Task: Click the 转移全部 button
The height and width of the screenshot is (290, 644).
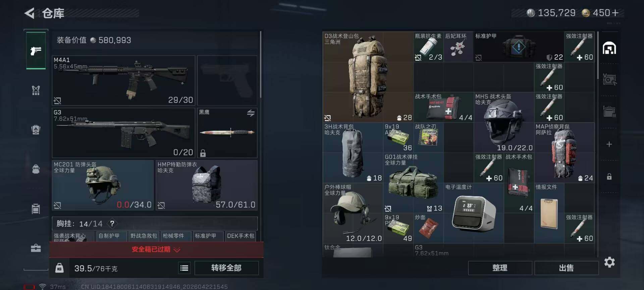Action: coord(226,268)
